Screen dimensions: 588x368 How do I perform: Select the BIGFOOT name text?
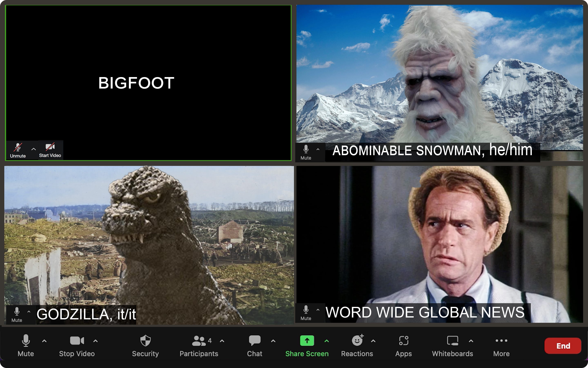click(136, 83)
